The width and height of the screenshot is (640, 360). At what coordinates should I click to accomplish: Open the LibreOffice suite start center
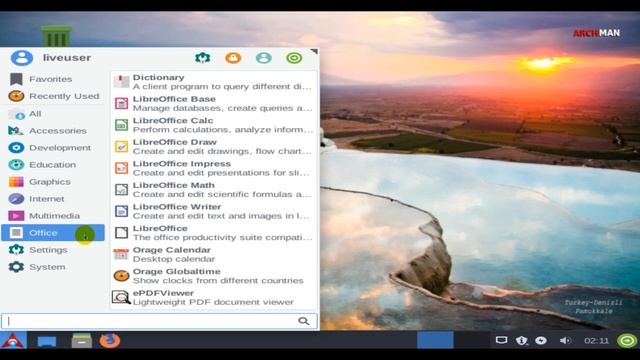[213, 233]
